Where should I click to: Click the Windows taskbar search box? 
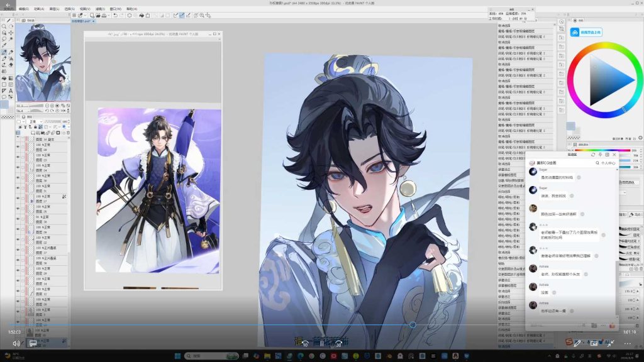click(211, 356)
